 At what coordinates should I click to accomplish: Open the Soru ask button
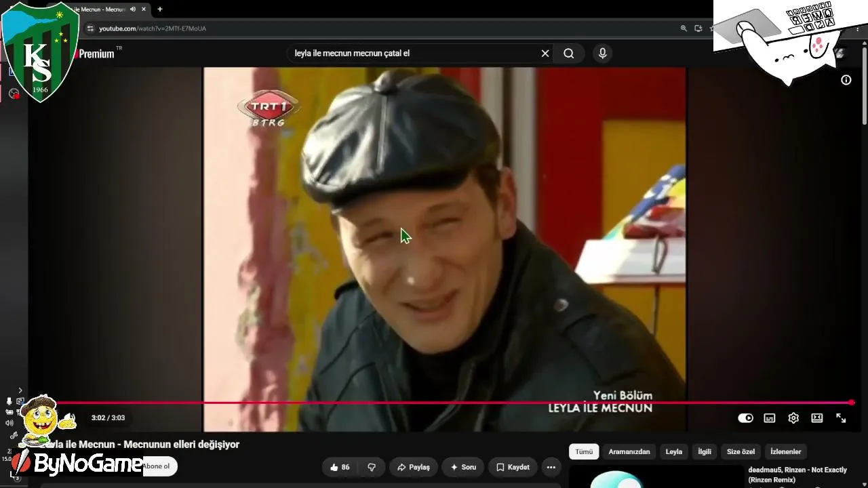(463, 467)
